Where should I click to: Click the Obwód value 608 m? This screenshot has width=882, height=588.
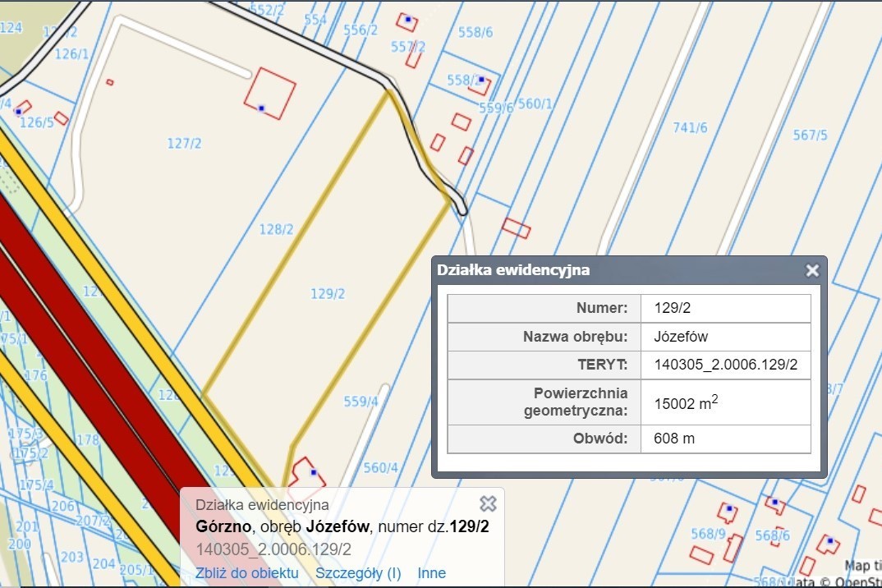point(674,439)
